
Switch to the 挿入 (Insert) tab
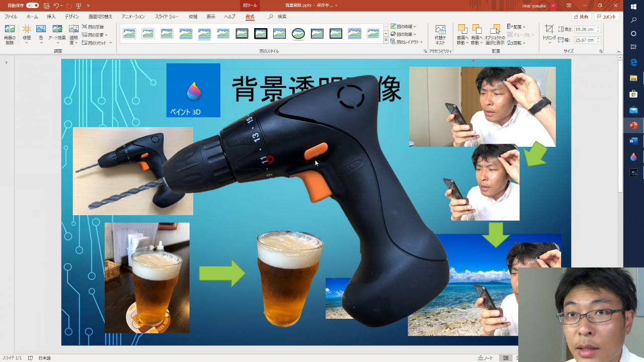coord(51,17)
